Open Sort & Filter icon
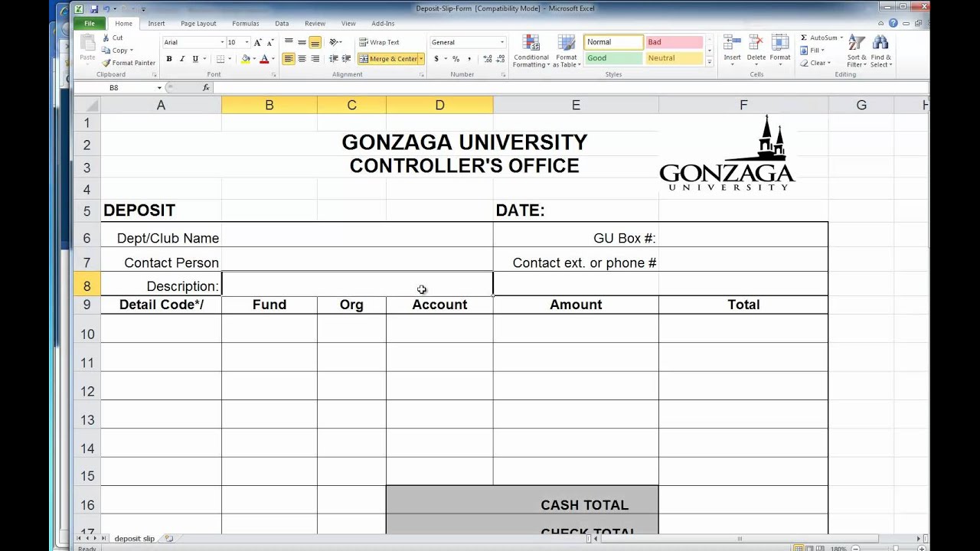Viewport: 980px width, 551px height. 857,44
